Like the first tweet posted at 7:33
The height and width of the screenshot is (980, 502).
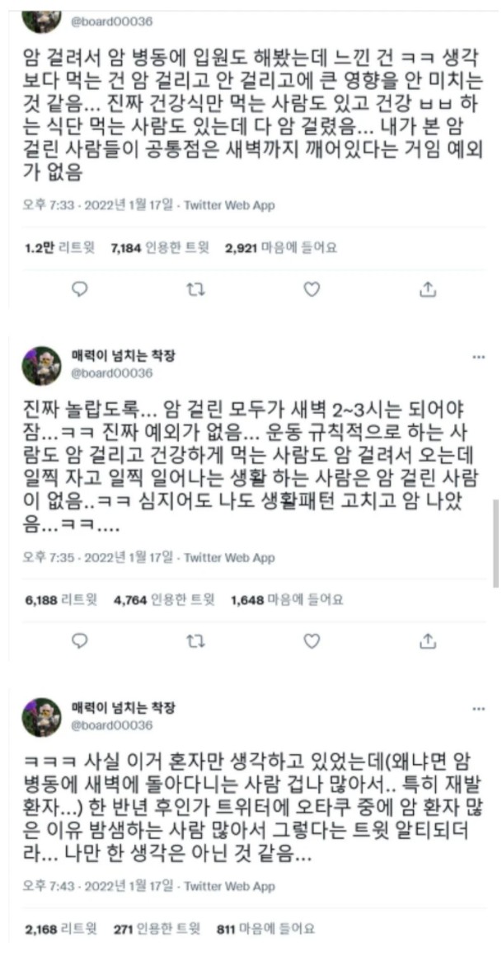[312, 288]
